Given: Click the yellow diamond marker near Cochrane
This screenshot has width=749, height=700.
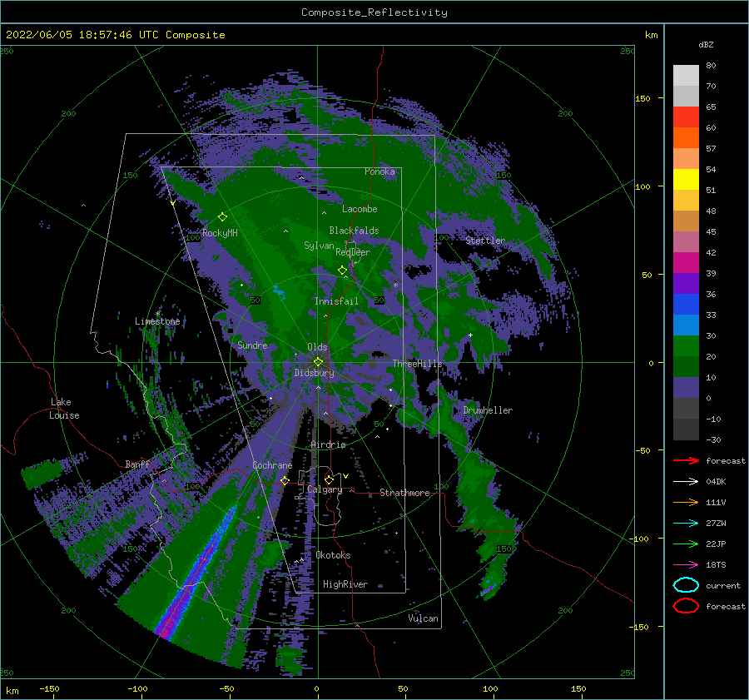Looking at the screenshot, I should (x=285, y=480).
